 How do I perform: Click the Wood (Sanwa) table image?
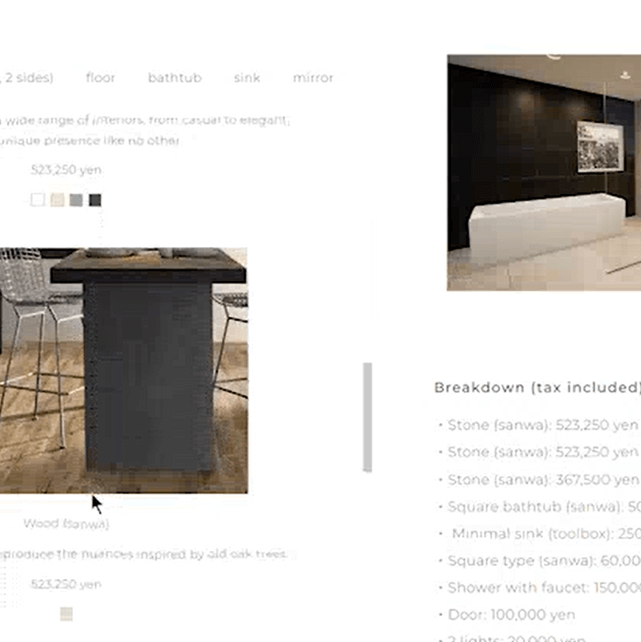pyautogui.click(x=124, y=370)
